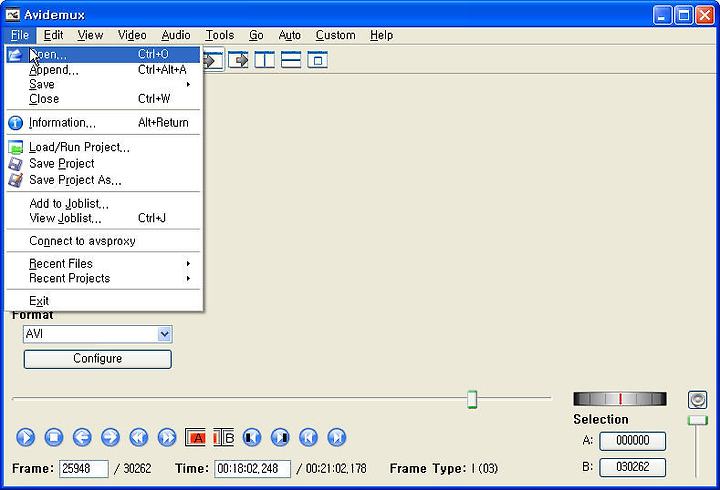Open the View menu

click(x=90, y=35)
